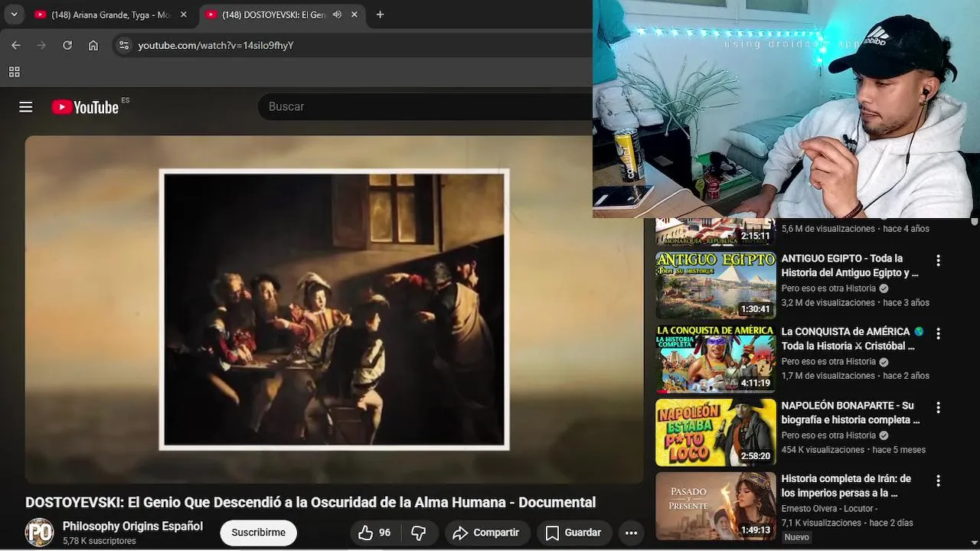The height and width of the screenshot is (551, 980).
Task: Open Historia completa de Irán thumbnail
Action: point(716,506)
